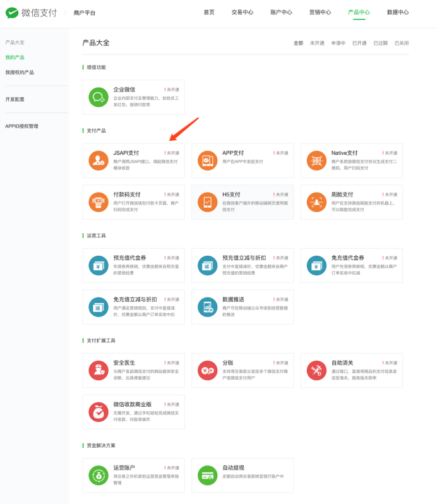Open 数据中心 in top navigation
Screen dimensions: 437x504
click(x=398, y=12)
